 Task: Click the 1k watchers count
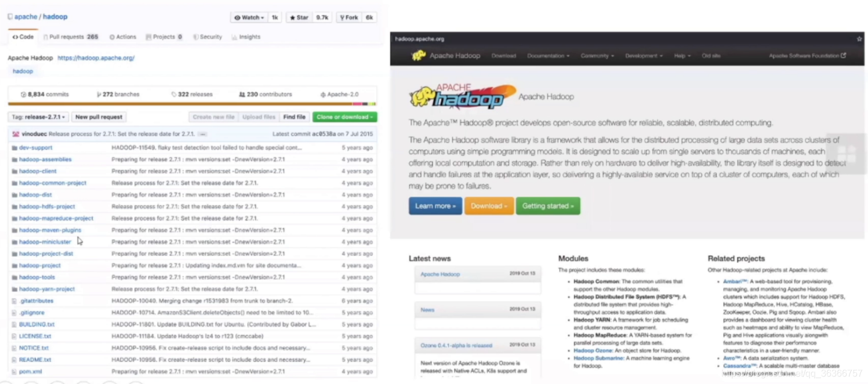pyautogui.click(x=275, y=17)
